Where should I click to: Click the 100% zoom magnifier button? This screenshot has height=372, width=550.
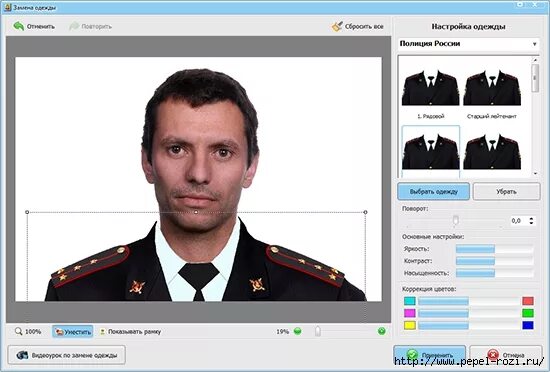[x=28, y=331]
